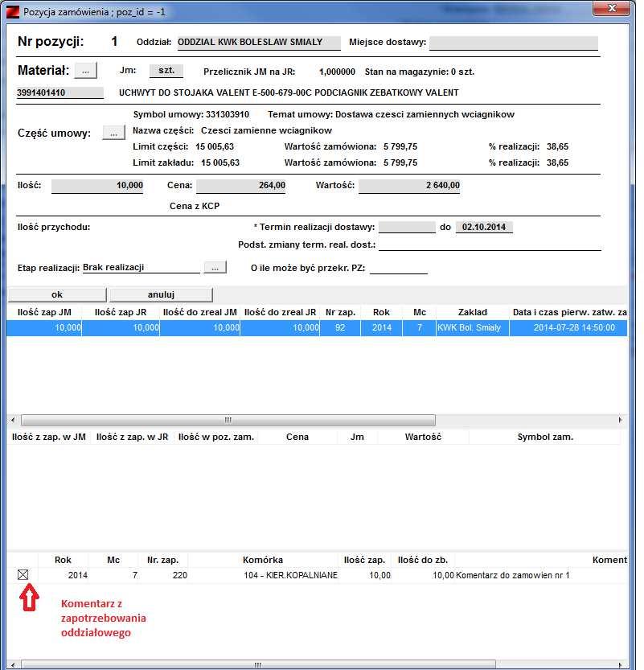Click the upper table horizontal scrollbar thumb
The width and height of the screenshot is (644, 670).
tap(228, 420)
